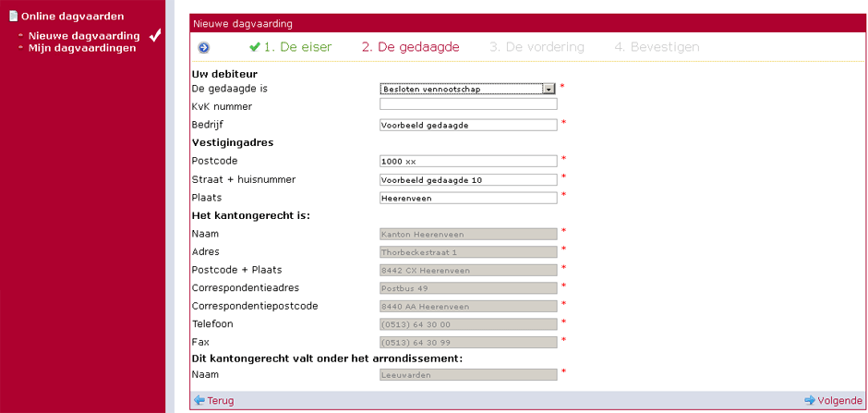Image resolution: width=868 pixels, height=413 pixels.
Task: Click the 'Correspondentieadres' label
Action: pyautogui.click(x=246, y=288)
